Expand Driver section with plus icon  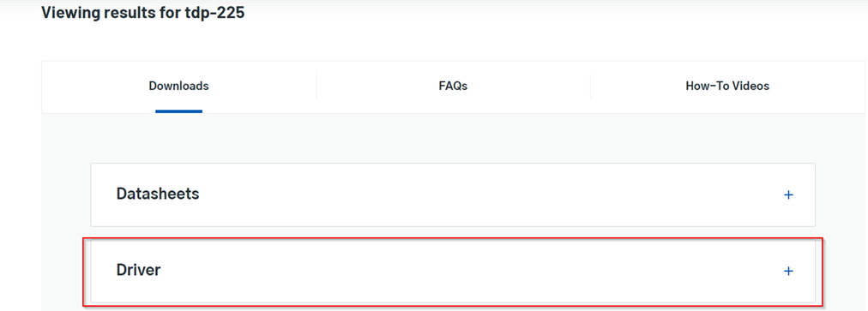click(789, 271)
